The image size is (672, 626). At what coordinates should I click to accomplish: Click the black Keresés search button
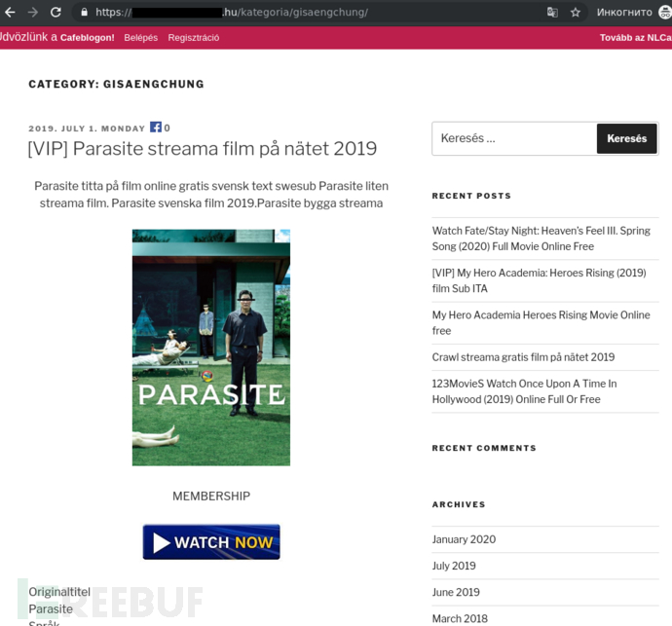pyautogui.click(x=626, y=138)
